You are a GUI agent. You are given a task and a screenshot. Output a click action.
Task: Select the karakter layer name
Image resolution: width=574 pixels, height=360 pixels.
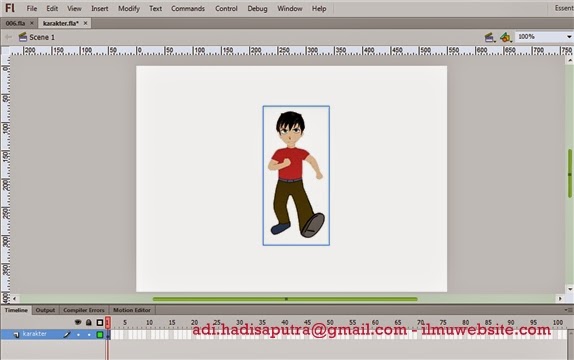tap(35, 334)
